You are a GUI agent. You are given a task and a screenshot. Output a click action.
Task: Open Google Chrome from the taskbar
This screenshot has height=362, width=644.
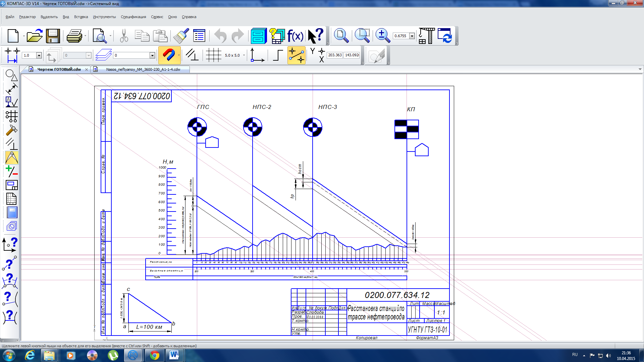click(x=154, y=355)
